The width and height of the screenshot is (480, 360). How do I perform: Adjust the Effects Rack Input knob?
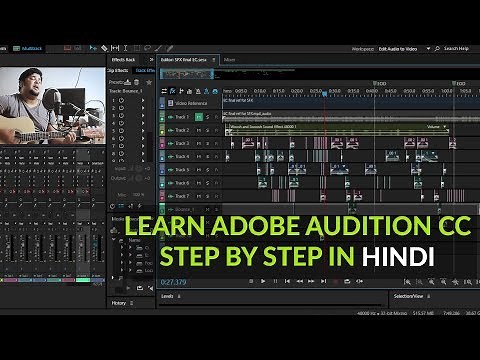pyautogui.click(x=138, y=169)
